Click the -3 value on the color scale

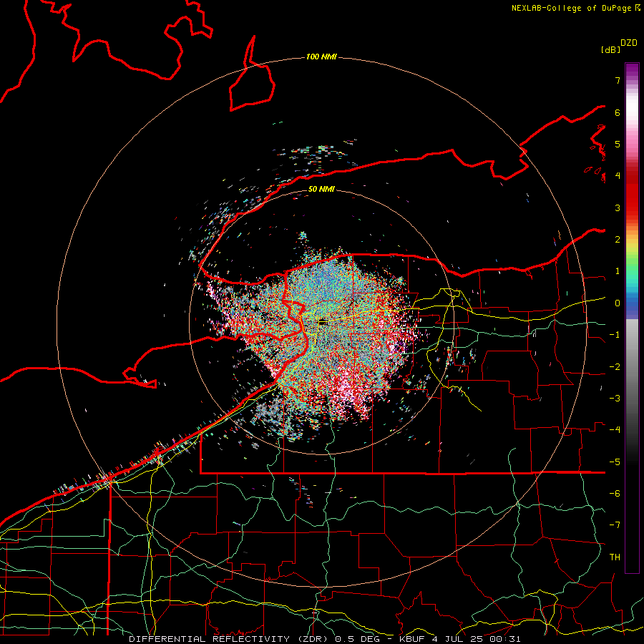coord(615,399)
